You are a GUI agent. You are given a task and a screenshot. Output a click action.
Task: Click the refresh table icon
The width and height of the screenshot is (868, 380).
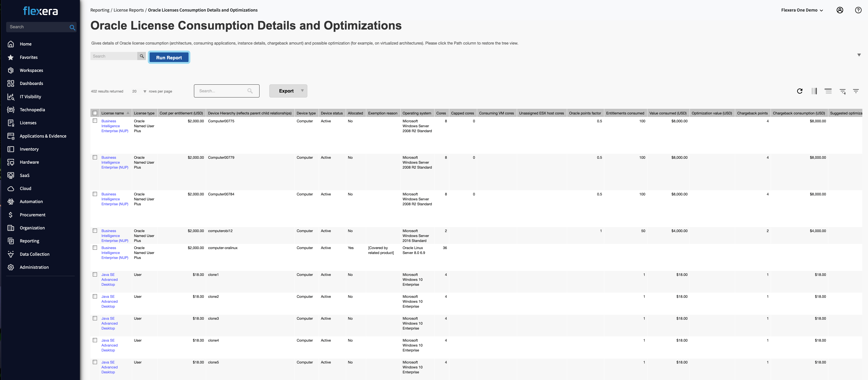coord(799,91)
